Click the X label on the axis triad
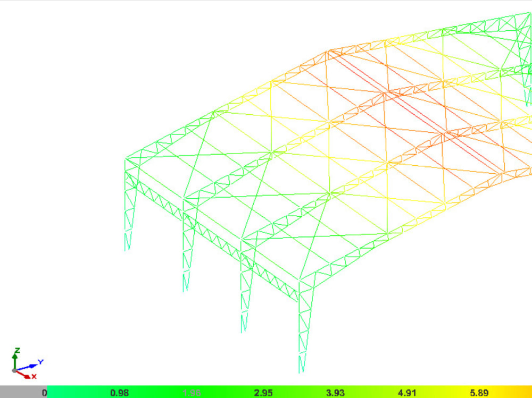This screenshot has width=532, height=398. (x=34, y=377)
